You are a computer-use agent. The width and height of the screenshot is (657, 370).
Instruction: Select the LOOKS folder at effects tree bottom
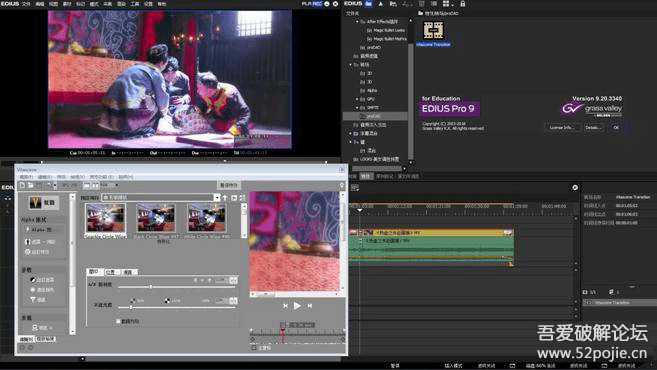pos(376,159)
